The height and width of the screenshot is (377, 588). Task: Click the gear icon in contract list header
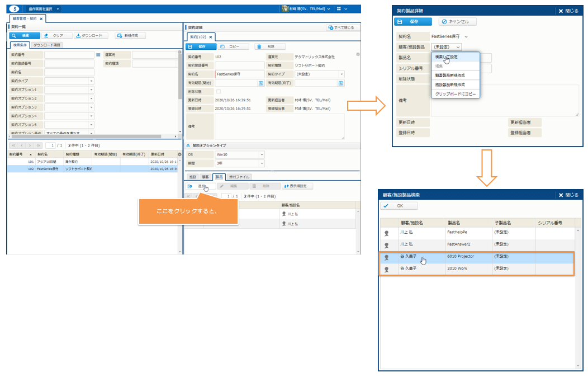tap(179, 154)
